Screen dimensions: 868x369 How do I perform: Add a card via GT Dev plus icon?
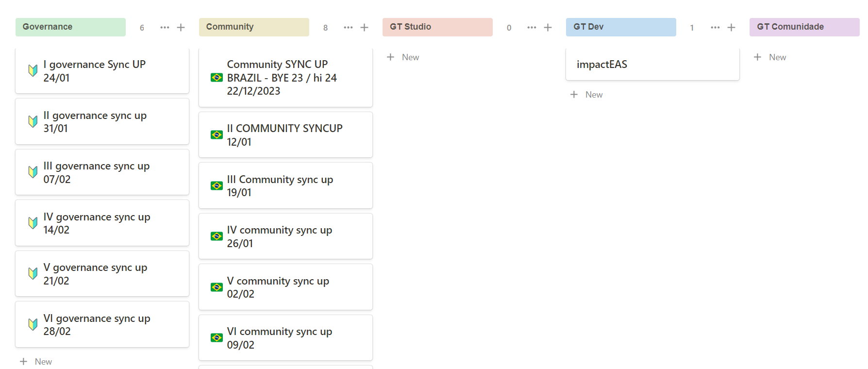pyautogui.click(x=731, y=28)
